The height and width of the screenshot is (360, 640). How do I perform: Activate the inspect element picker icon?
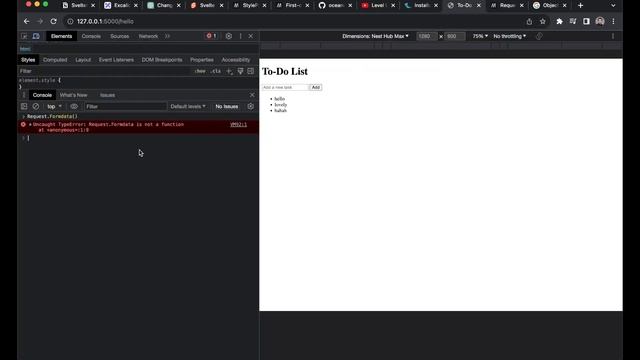pos(24,36)
